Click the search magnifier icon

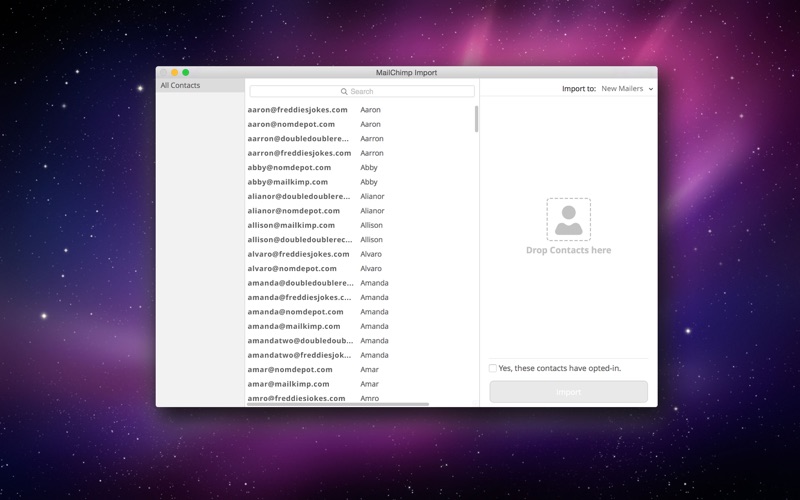(x=344, y=91)
